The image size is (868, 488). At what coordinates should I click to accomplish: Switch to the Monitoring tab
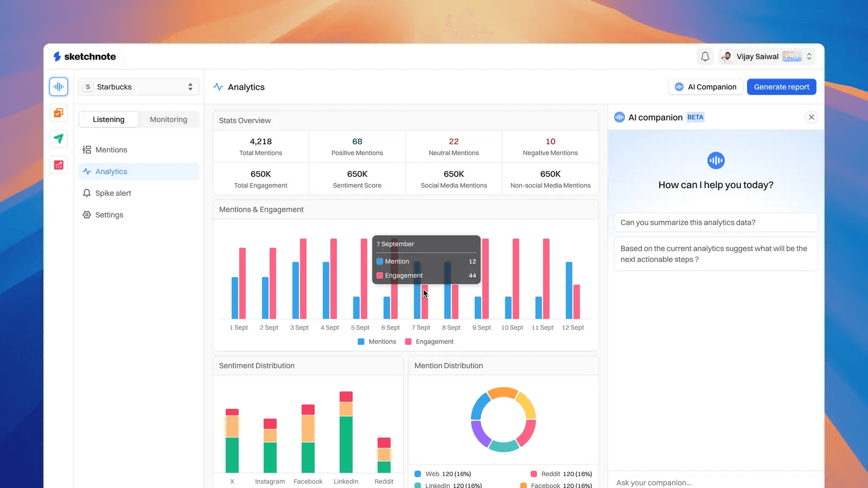[168, 119]
